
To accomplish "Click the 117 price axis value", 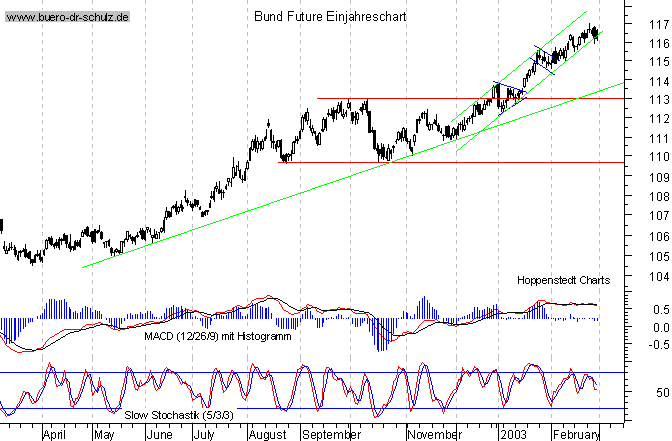I will pos(659,25).
